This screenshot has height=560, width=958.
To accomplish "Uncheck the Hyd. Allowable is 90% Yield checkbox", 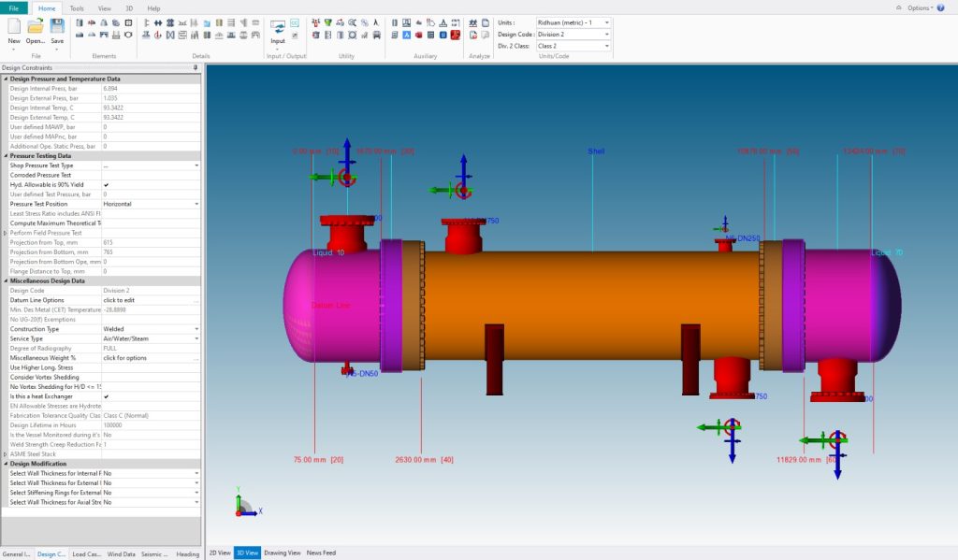I will 107,184.
